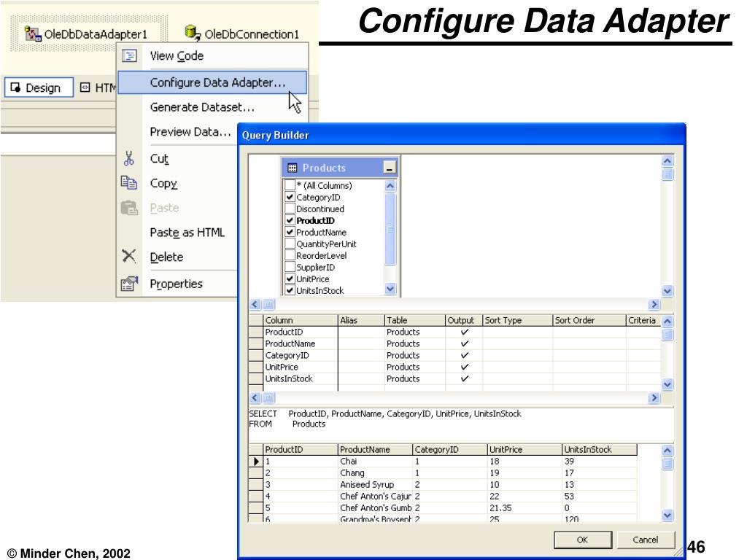Click the Products table grid icon
Viewport: 747px width, 560px height.
293,168
